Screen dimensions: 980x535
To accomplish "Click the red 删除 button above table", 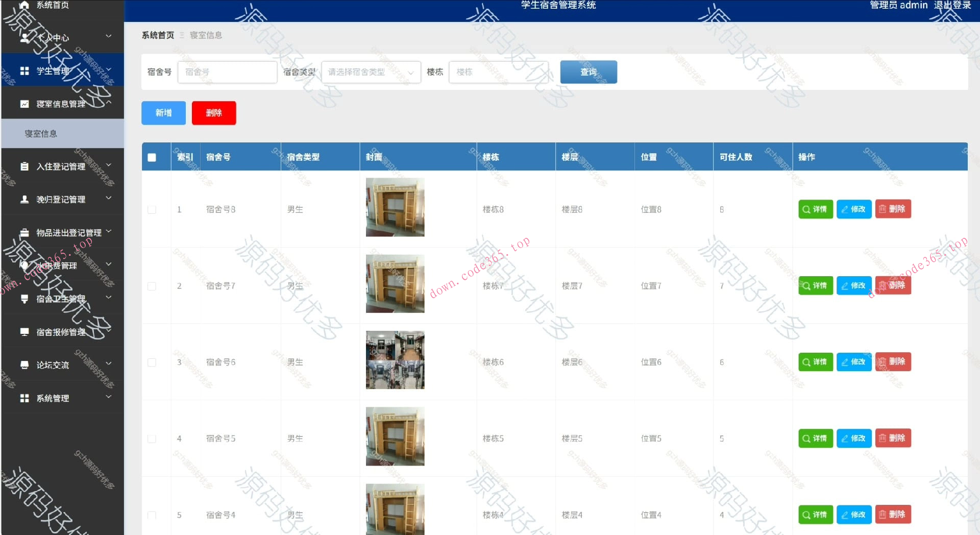I will pyautogui.click(x=214, y=113).
